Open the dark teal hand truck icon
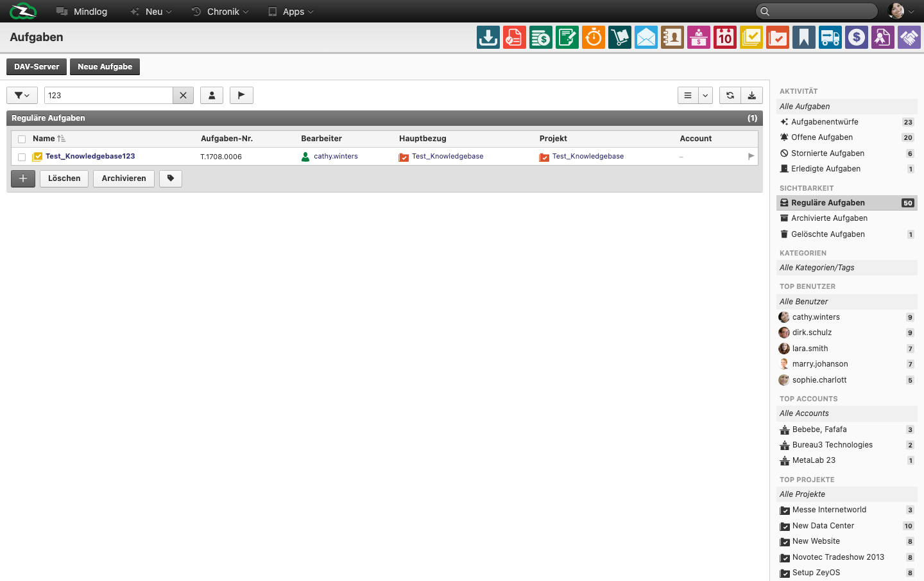Viewport: 924px width, 581px height. (x=620, y=37)
